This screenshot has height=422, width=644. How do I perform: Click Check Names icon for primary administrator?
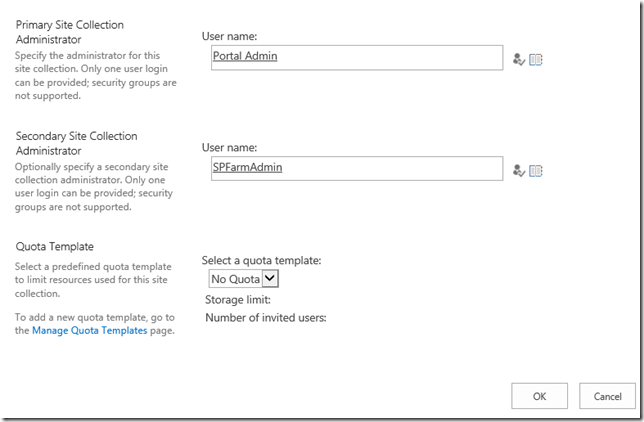coord(518,60)
